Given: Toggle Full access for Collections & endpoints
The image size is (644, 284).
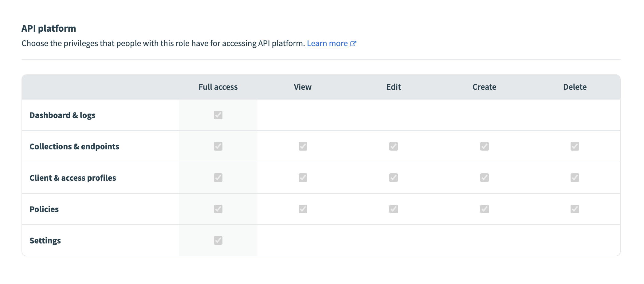Looking at the screenshot, I should 218,146.
